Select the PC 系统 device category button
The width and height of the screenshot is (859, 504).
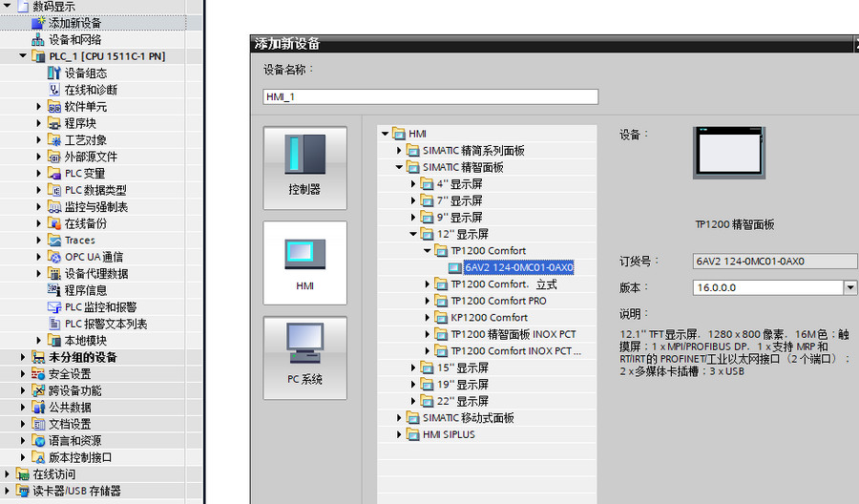304,358
